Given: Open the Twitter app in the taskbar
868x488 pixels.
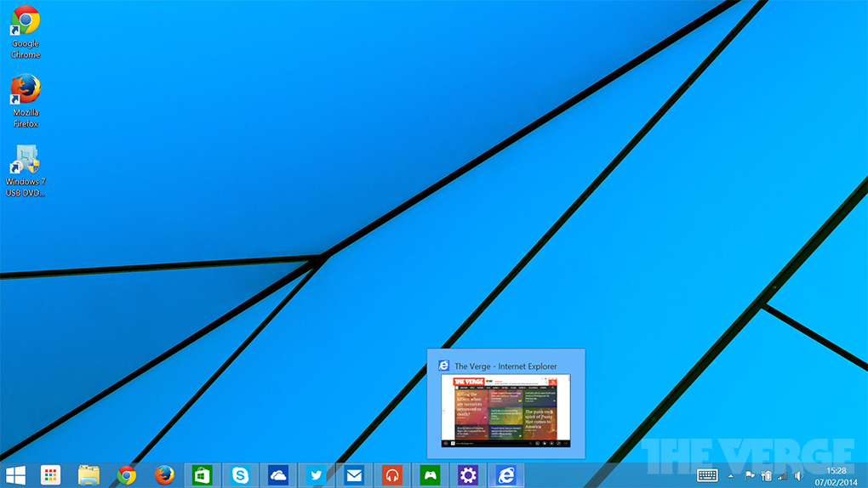Looking at the screenshot, I should tap(317, 475).
